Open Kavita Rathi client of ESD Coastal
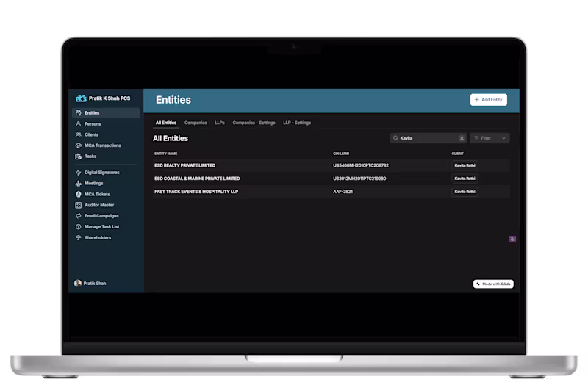 (465, 179)
